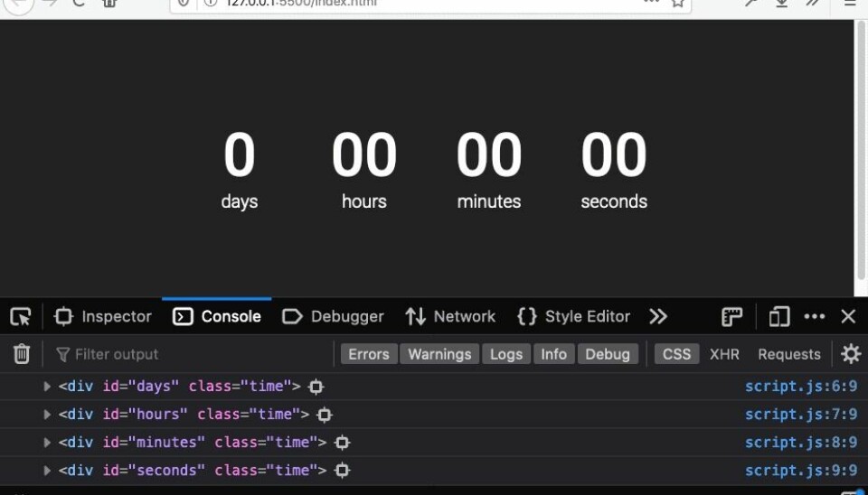Reveal minutes div in Inspector icon
868x495 pixels.
click(x=342, y=443)
